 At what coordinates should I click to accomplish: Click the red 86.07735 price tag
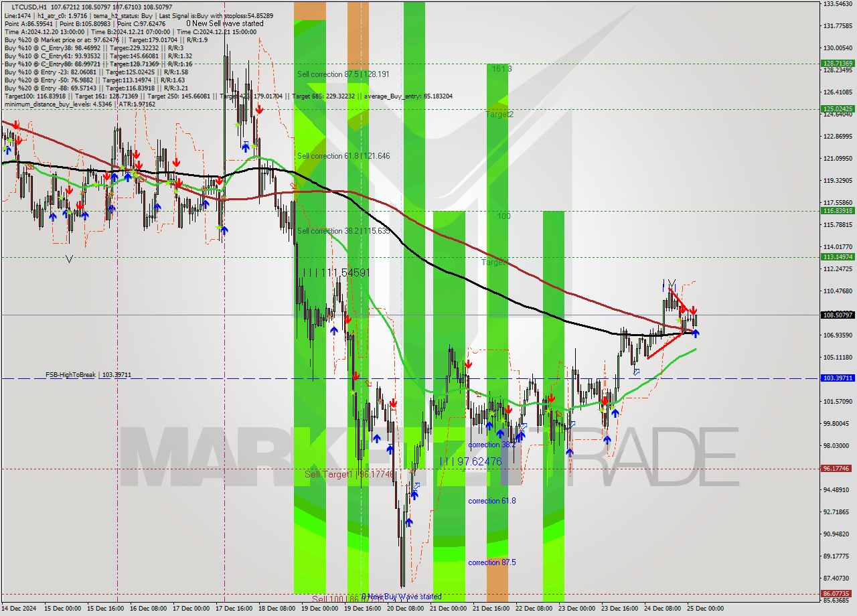point(838,593)
